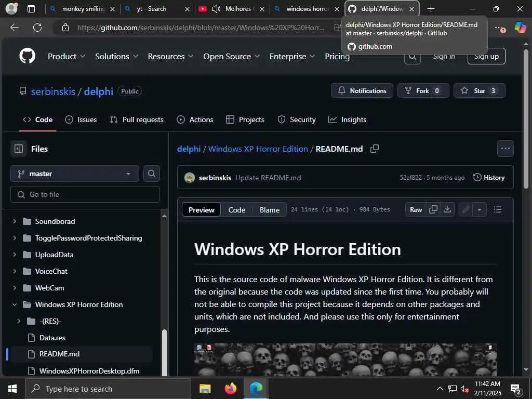Viewport: 532px width, 399px height.
Task: Click the site info lock icon
Action: click(x=65, y=28)
